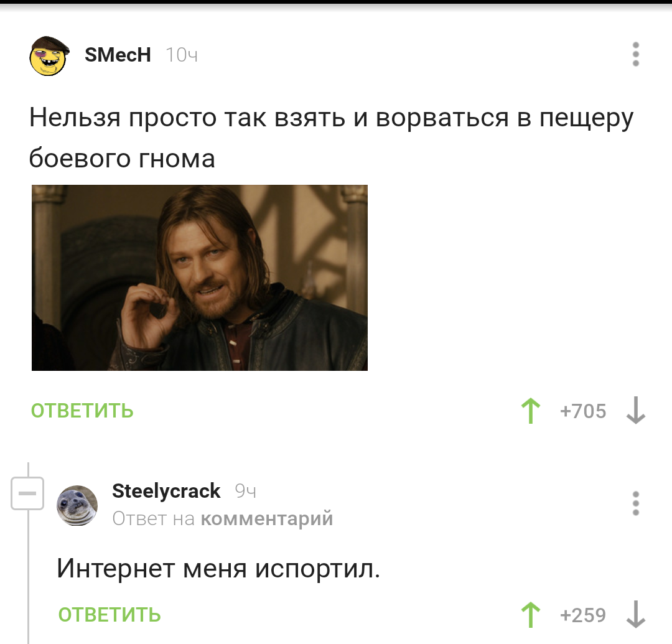
Task: Open the three-dot menu on Steelycrack's reply
Action: (635, 503)
